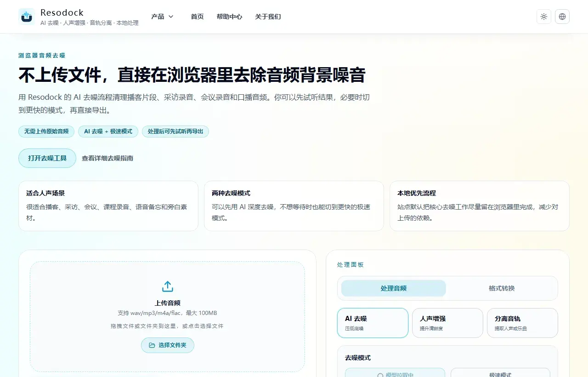Click the upload arrow icon
Screen dimensions: 588x377
[168, 286]
